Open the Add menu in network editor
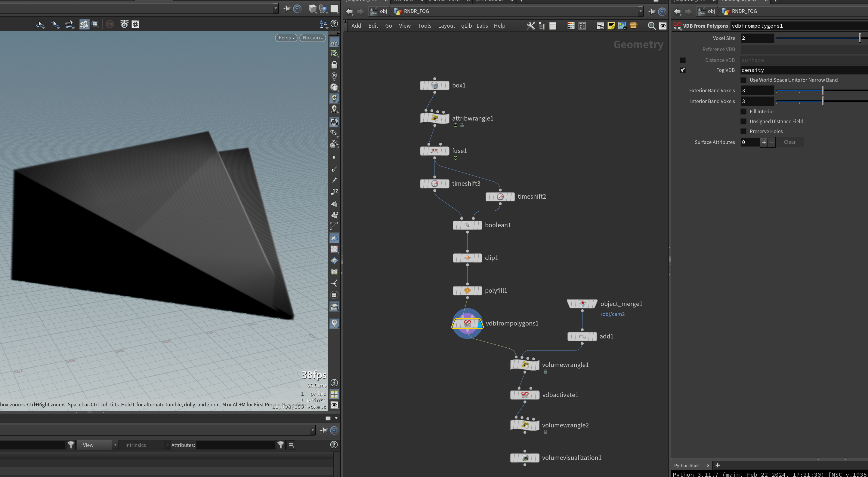 (x=356, y=26)
